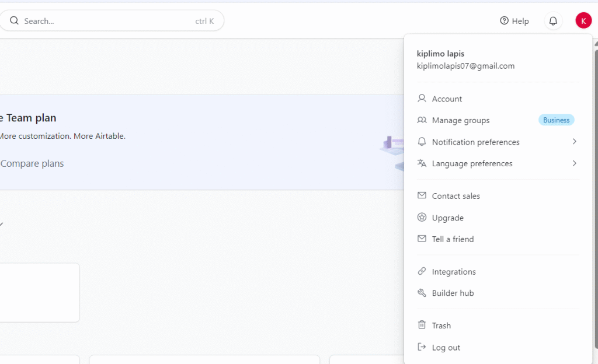Select the Integrations link icon
This screenshot has height=364, width=598.
(422, 271)
